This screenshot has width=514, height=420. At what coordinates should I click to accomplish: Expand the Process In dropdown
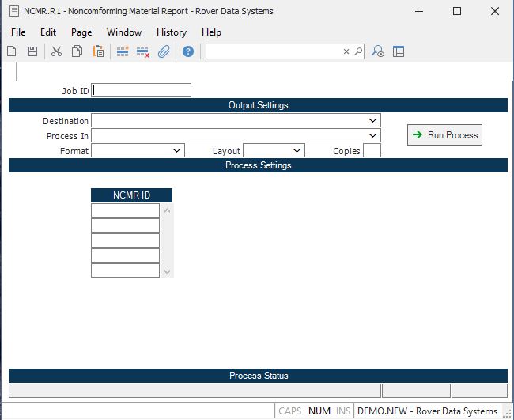pyautogui.click(x=373, y=135)
